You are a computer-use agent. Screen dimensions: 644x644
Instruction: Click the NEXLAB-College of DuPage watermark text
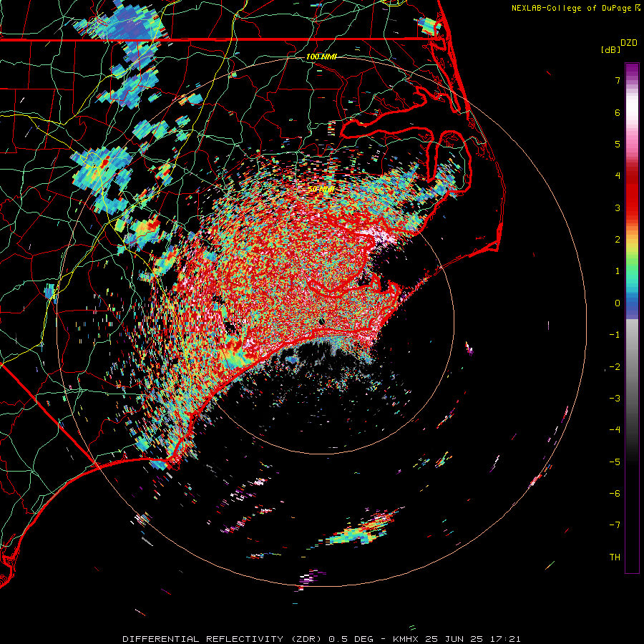(572, 8)
